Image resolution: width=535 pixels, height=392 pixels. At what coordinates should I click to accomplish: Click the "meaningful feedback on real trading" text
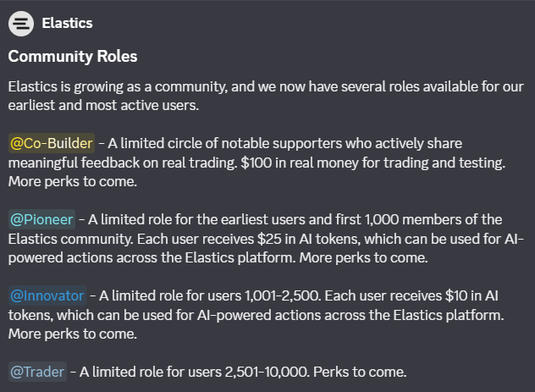point(123,163)
